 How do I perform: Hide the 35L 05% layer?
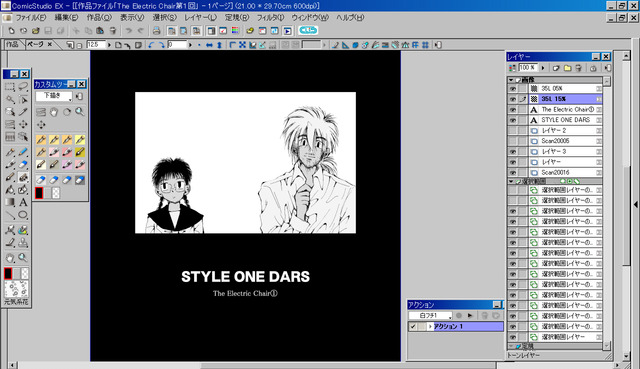(x=513, y=89)
